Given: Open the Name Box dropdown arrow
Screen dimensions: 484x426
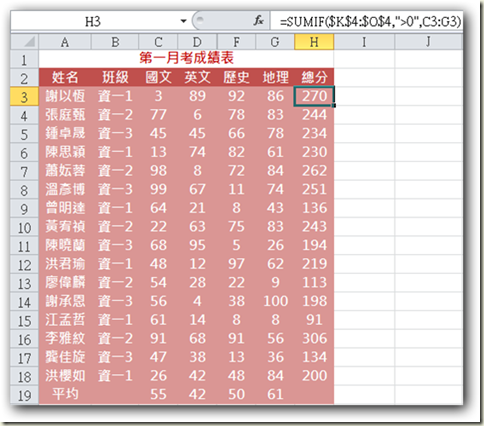Looking at the screenshot, I should tap(183, 21).
